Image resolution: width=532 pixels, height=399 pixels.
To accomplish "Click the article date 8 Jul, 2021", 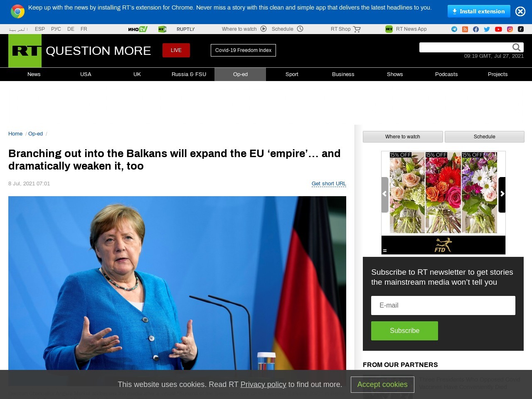I will pos(29,184).
